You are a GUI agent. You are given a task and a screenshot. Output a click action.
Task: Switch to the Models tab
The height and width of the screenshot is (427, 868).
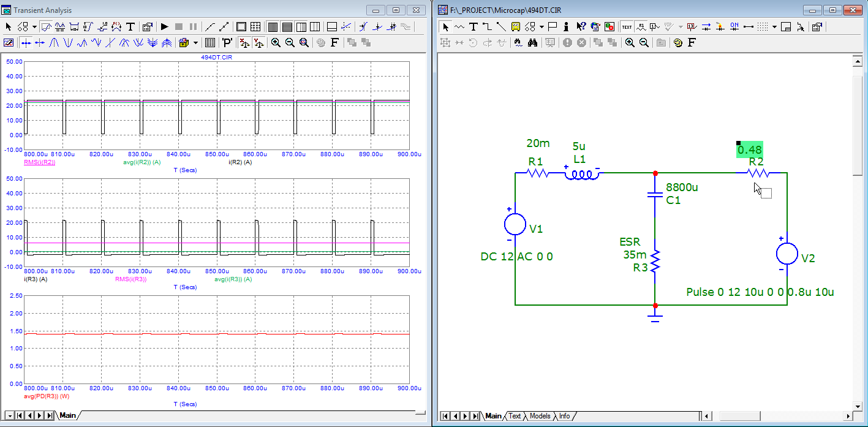point(539,416)
